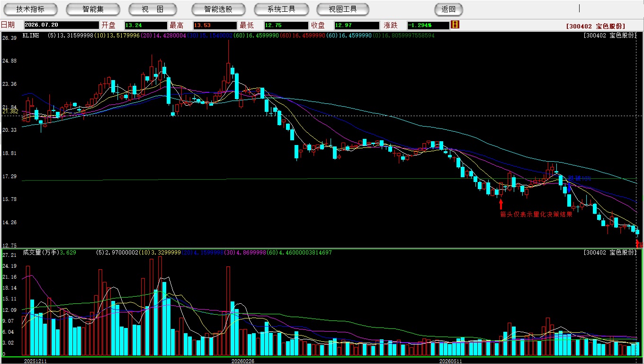
Task: Click the 成交量(万手) volume panel label
Action: click(x=40, y=253)
